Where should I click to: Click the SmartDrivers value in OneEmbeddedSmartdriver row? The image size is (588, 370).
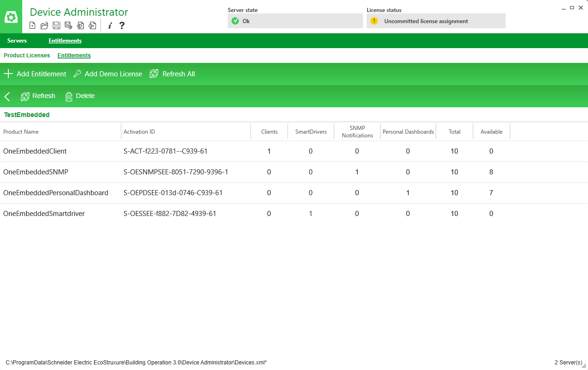[311, 214]
